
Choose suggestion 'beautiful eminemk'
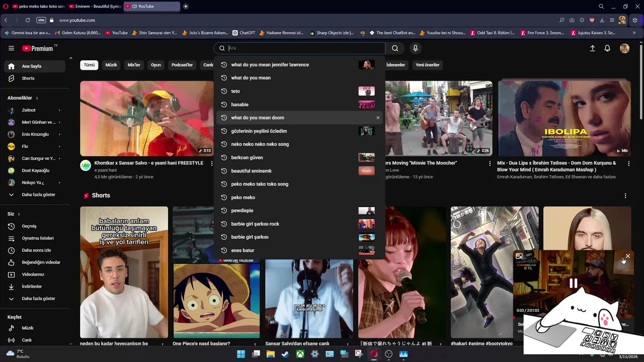299,171
